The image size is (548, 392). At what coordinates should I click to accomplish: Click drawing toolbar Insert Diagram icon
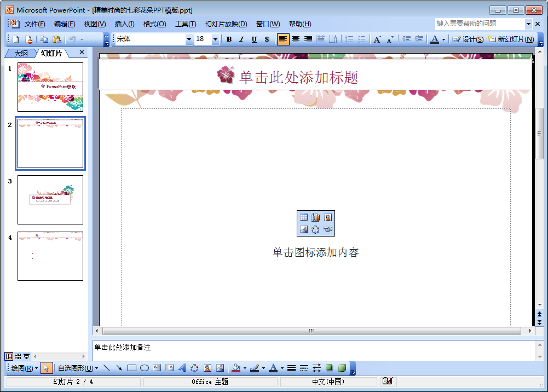[x=195, y=368]
